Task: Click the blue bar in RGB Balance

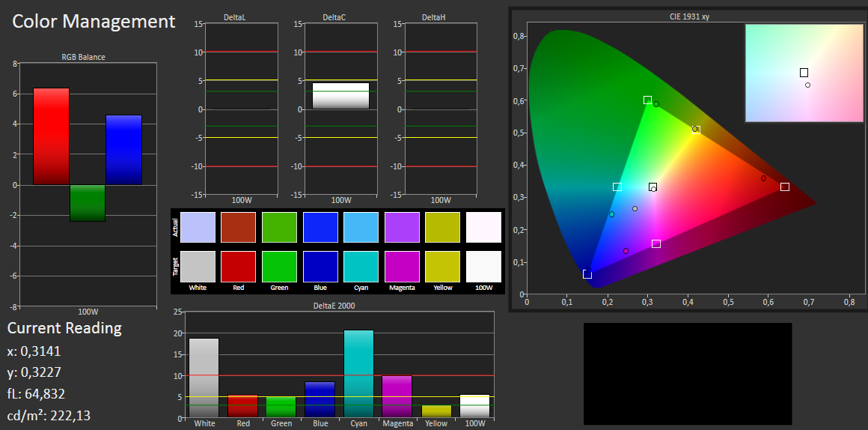Action: coord(124,150)
